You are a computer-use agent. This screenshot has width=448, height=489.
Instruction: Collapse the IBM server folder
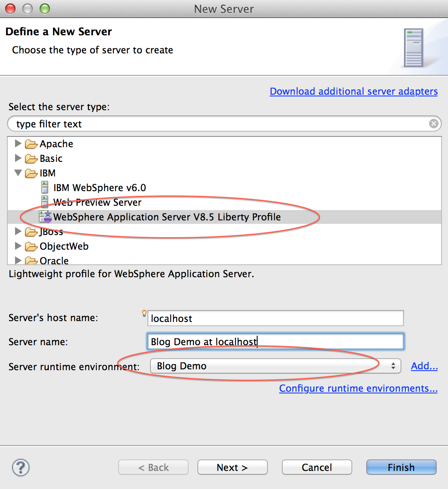coord(18,173)
